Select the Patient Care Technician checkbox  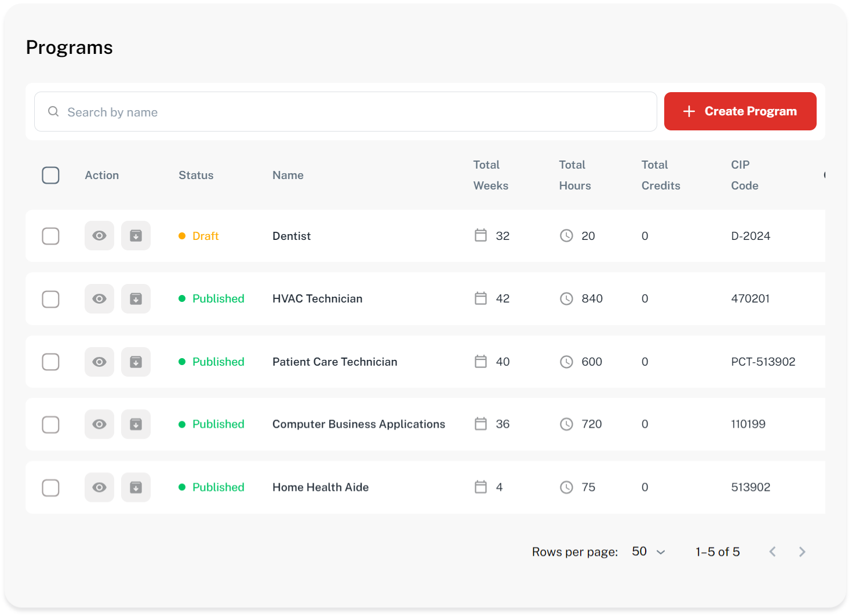(50, 362)
